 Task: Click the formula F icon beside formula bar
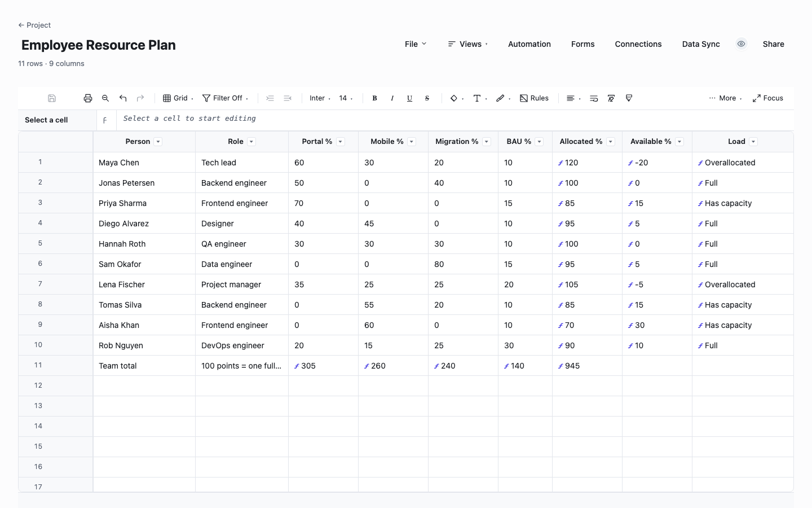pyautogui.click(x=105, y=120)
